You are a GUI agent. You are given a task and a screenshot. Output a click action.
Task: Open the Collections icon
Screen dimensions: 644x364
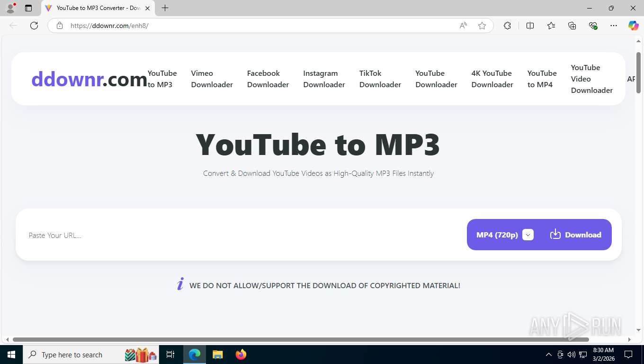coord(572,26)
